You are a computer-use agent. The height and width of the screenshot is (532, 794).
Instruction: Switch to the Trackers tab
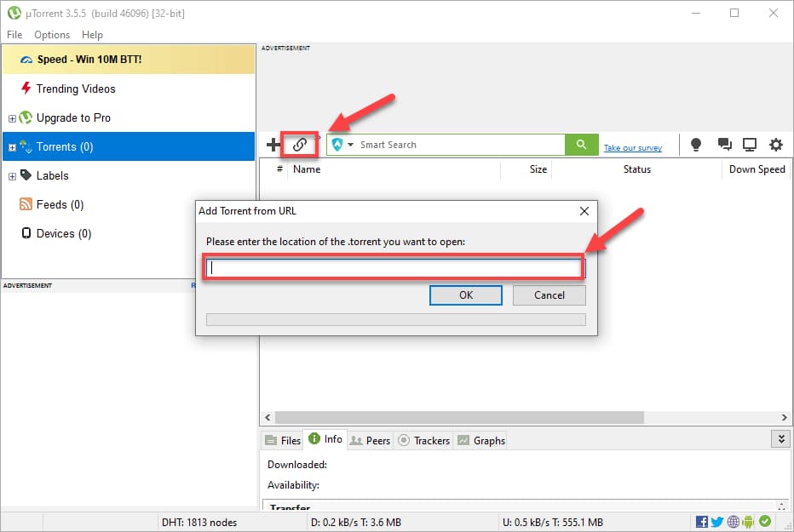pyautogui.click(x=423, y=440)
